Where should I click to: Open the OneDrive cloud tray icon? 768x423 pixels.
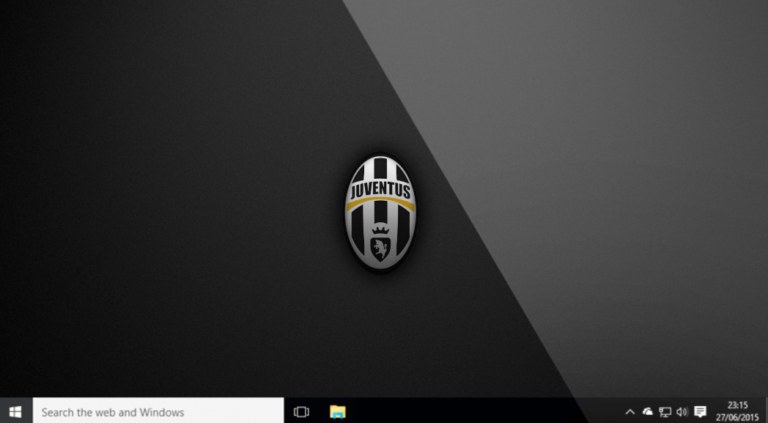(x=648, y=412)
